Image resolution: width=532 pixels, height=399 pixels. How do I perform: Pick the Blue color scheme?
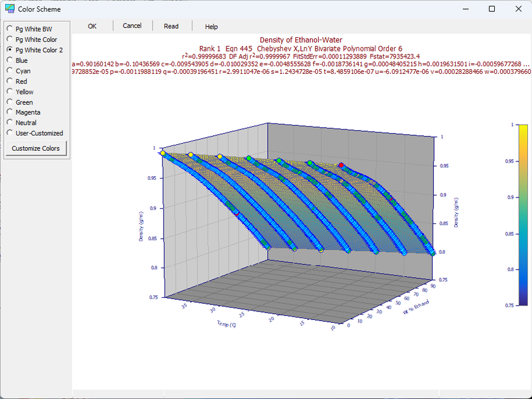click(x=17, y=60)
